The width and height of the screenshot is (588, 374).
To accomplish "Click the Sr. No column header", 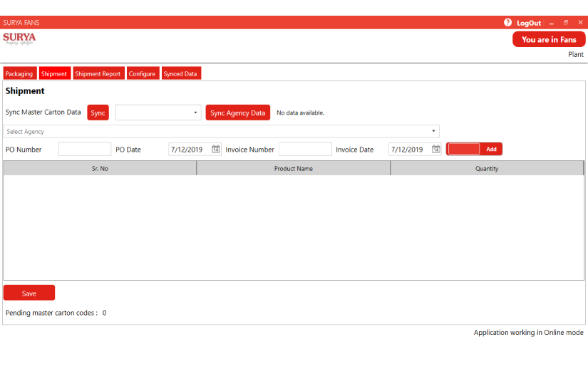I will [x=100, y=169].
